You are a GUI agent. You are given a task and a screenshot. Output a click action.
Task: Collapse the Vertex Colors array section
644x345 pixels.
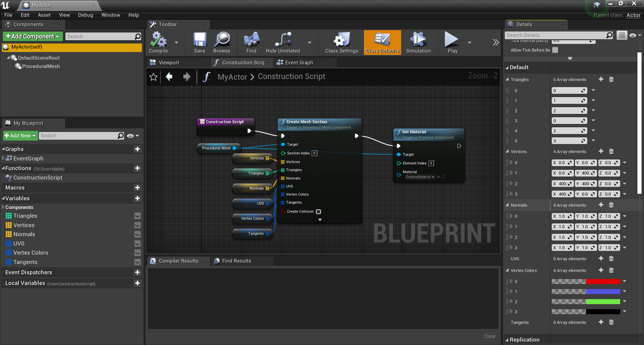pos(507,270)
